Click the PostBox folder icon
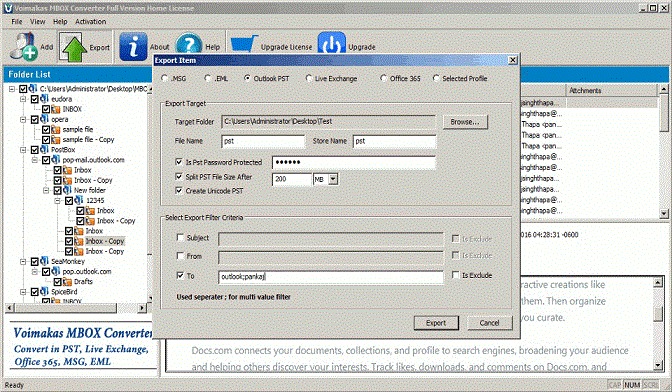This screenshot has width=672, height=392. tap(45, 150)
